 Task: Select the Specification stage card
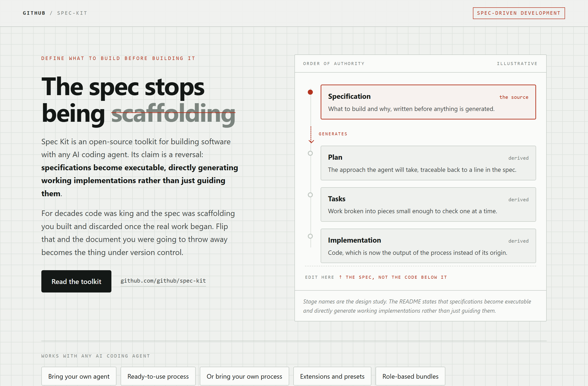click(428, 102)
